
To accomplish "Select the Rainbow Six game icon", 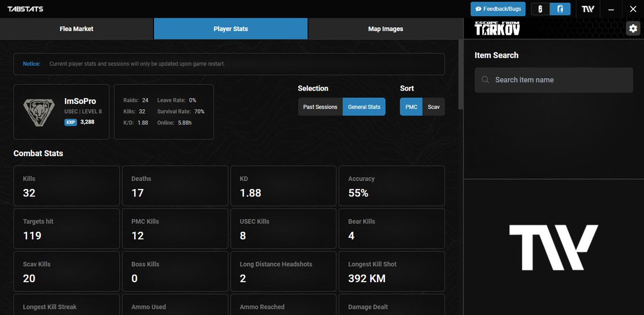I will pyautogui.click(x=540, y=9).
